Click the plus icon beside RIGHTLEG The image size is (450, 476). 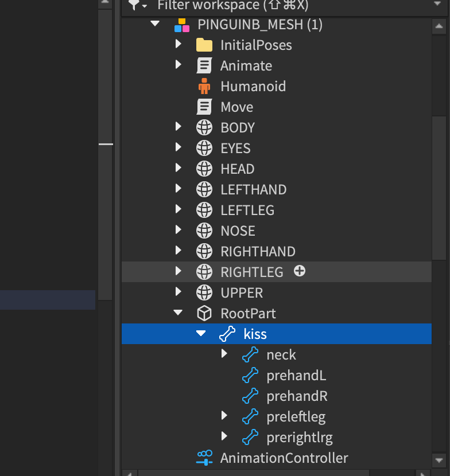[299, 271]
